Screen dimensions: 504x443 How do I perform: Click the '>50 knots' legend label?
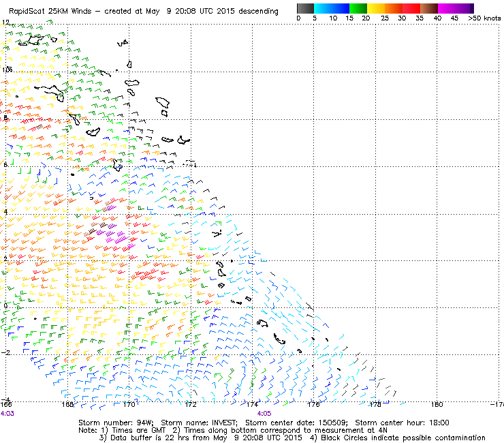(484, 18)
